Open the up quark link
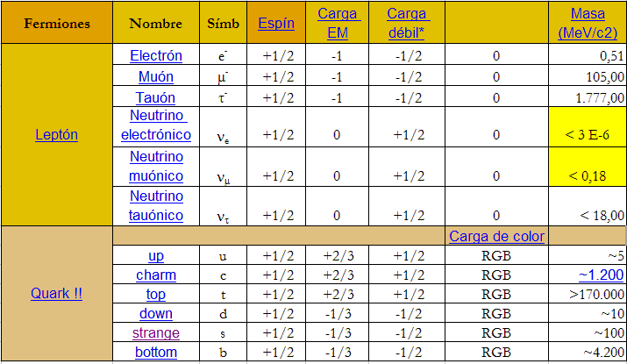Image resolution: width=627 pixels, height=364 pixels. pyautogui.click(x=155, y=256)
